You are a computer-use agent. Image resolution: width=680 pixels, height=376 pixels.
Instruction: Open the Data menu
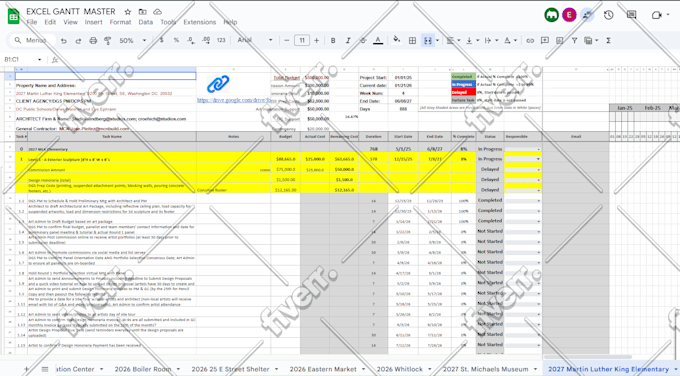(x=145, y=22)
